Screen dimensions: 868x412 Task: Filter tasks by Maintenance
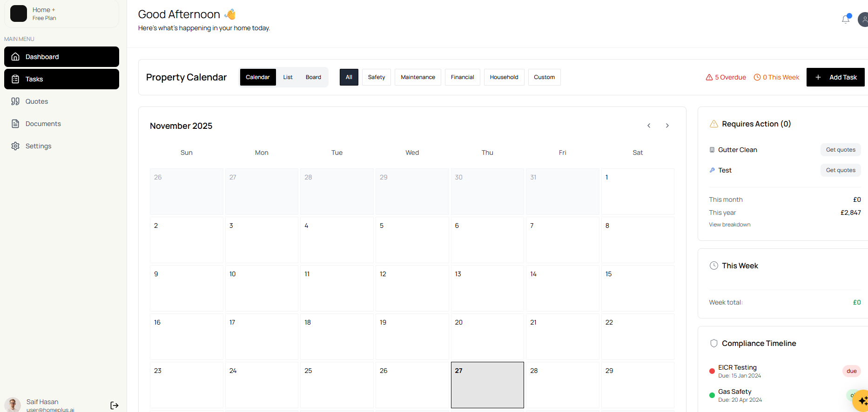[x=418, y=77]
